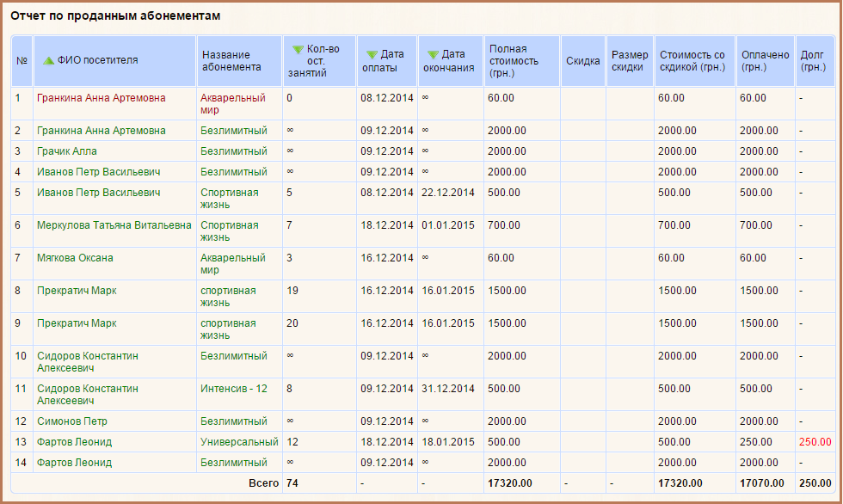This screenshot has width=843, height=504.
Task: Click the red-highlighted Гранкина Анна Артемовна name
Action: pos(102,98)
